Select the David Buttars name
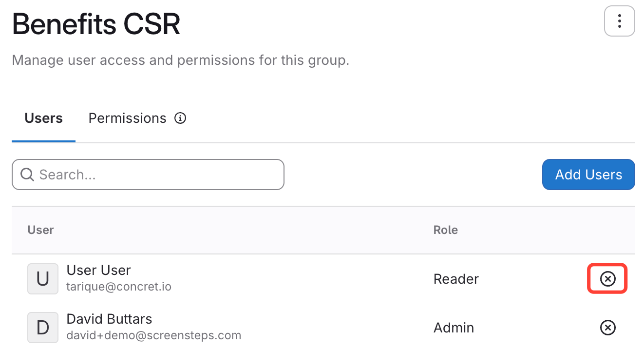 109,319
